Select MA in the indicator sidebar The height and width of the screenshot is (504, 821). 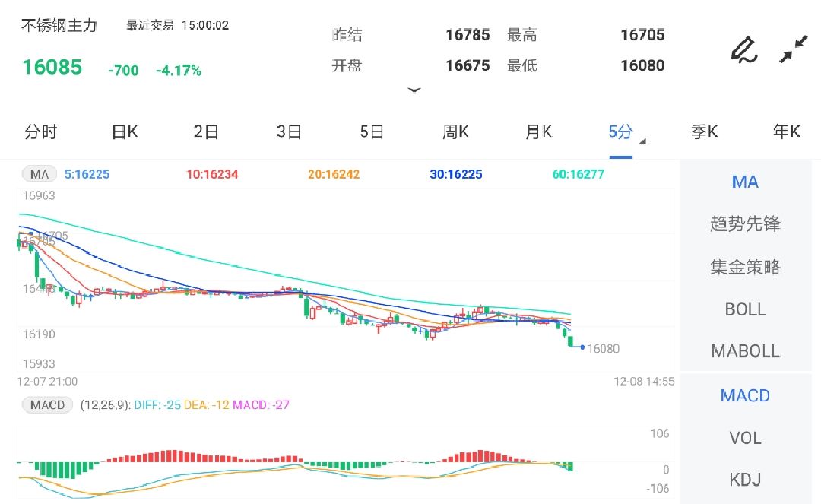pyautogui.click(x=745, y=182)
